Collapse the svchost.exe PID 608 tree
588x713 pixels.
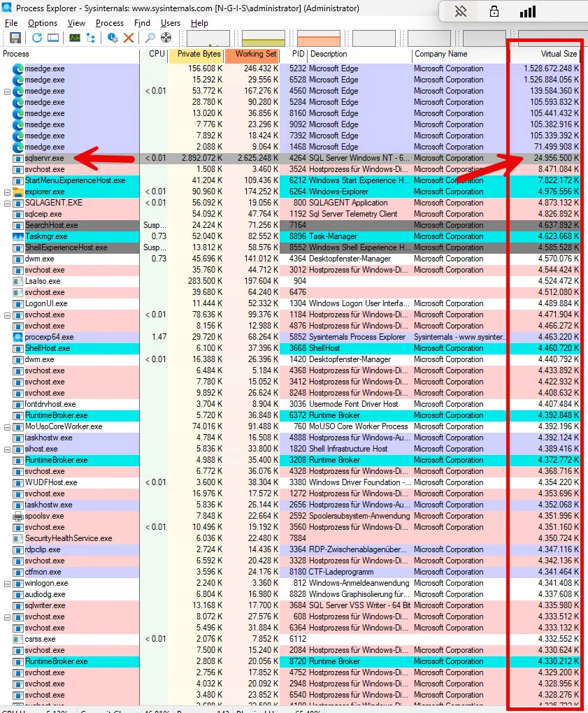point(7,617)
